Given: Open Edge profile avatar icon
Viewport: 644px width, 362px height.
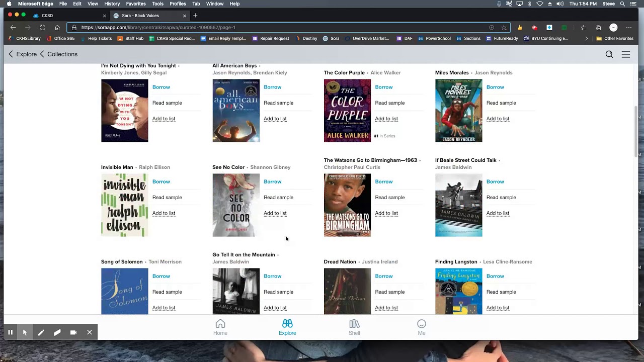Looking at the screenshot, I should click(613, 28).
